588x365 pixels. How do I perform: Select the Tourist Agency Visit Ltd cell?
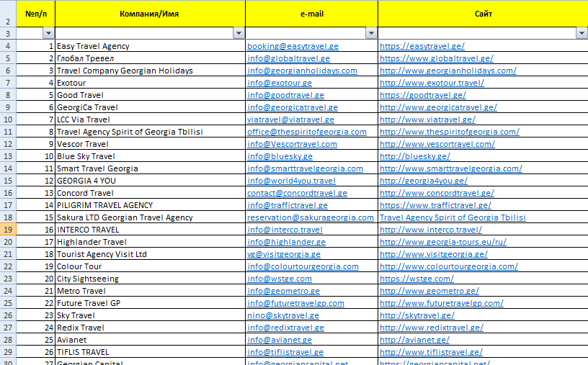click(150, 254)
